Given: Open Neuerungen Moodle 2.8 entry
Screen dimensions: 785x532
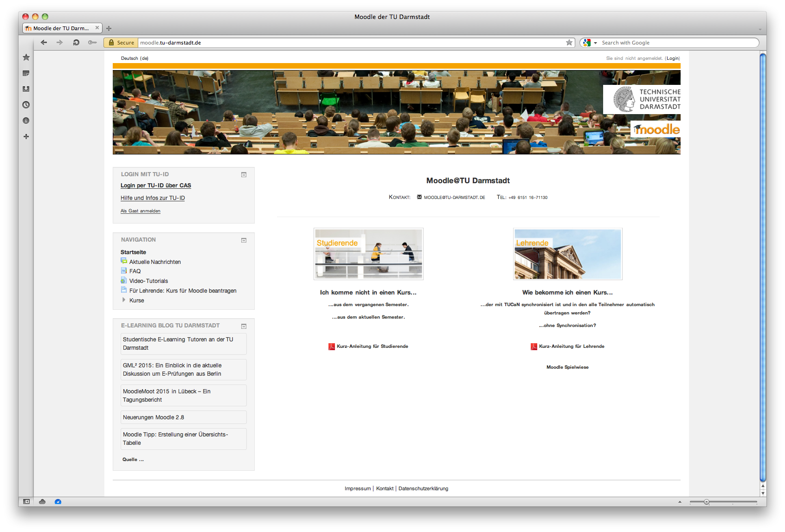Looking at the screenshot, I should [183, 417].
